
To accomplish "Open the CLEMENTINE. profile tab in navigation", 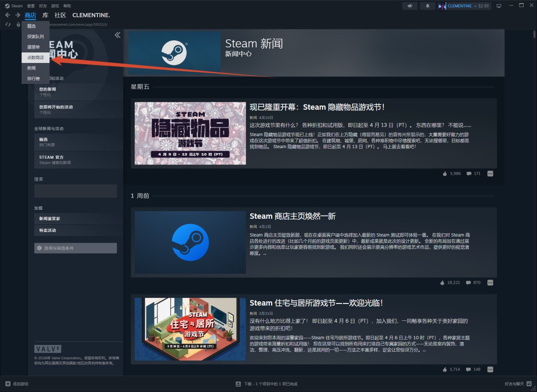I will point(91,15).
